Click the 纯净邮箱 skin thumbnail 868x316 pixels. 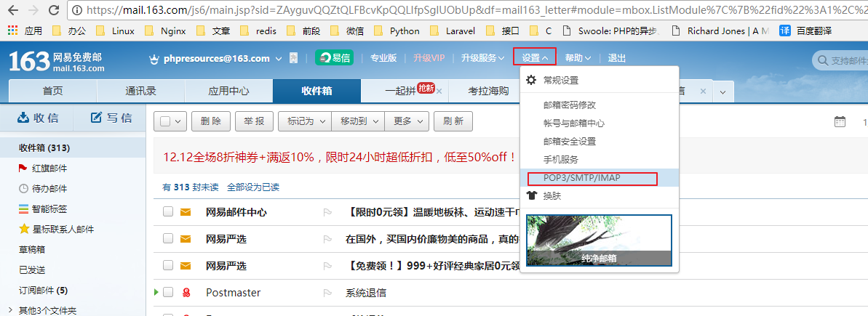598,240
